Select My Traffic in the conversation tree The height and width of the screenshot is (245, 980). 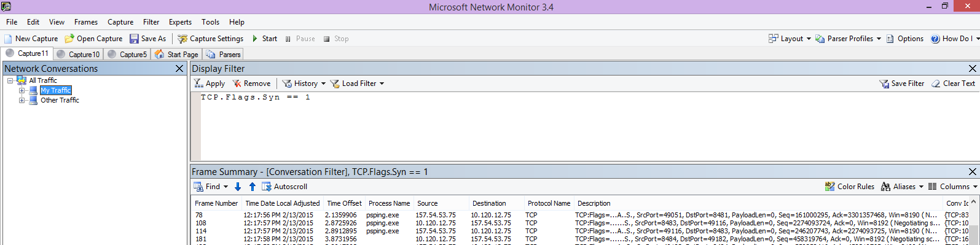(x=55, y=90)
